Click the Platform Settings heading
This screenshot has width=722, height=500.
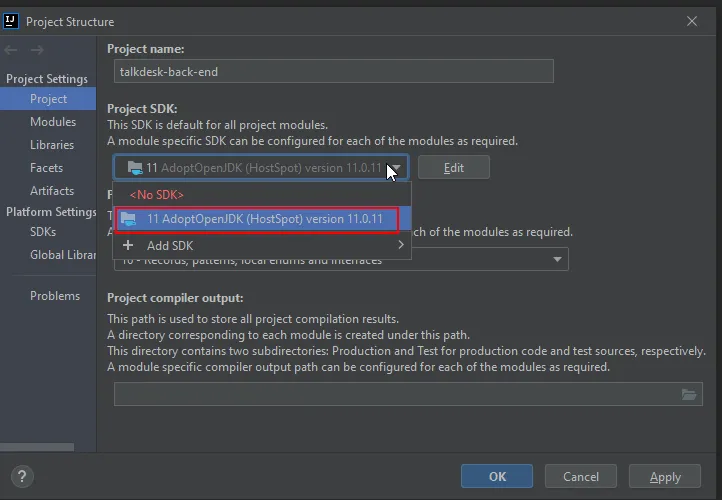pyautogui.click(x=51, y=212)
